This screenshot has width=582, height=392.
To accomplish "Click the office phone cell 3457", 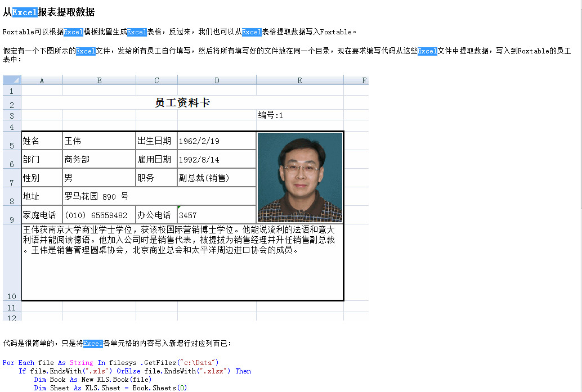I will [217, 215].
